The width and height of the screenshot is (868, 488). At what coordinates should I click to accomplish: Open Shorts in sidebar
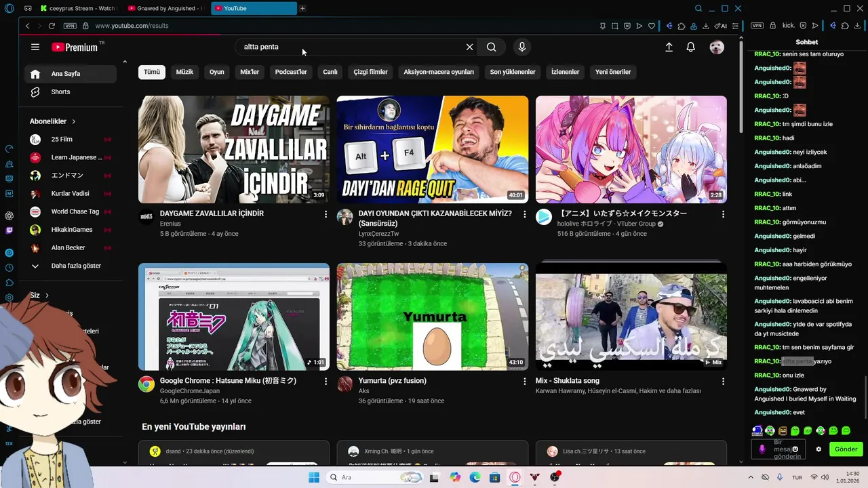(x=71, y=91)
